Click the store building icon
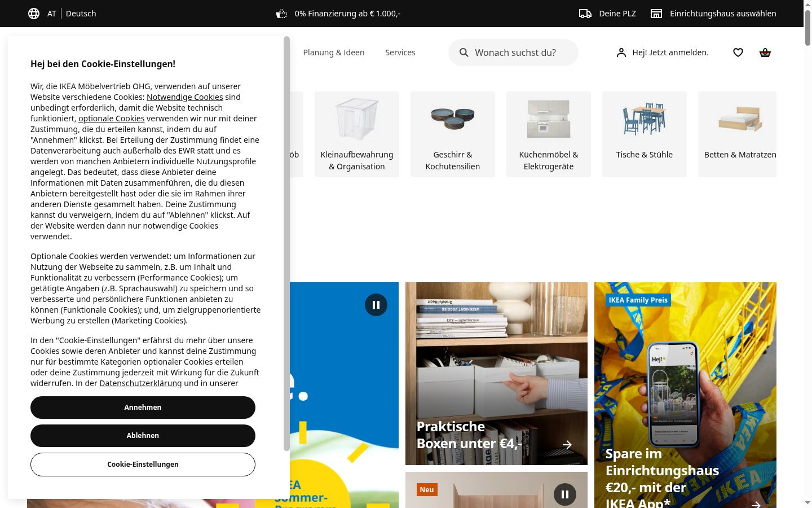Screen dimensions: 812x508 tap(656, 14)
